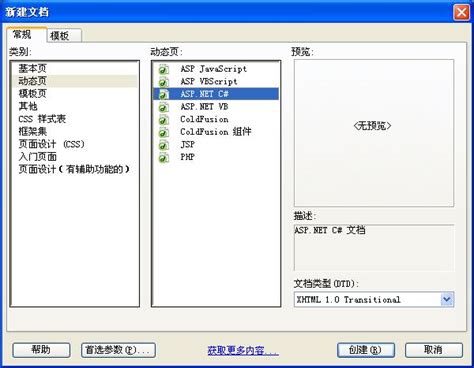The height and width of the screenshot is (368, 474).
Task: Click the ColdFusion 组件 document icon
Action: coord(163,132)
